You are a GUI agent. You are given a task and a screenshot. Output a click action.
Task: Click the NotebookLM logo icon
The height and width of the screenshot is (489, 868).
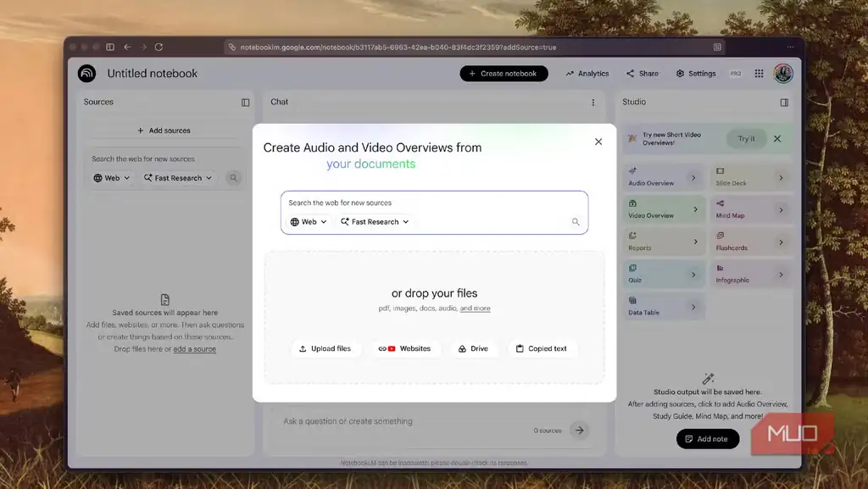87,73
